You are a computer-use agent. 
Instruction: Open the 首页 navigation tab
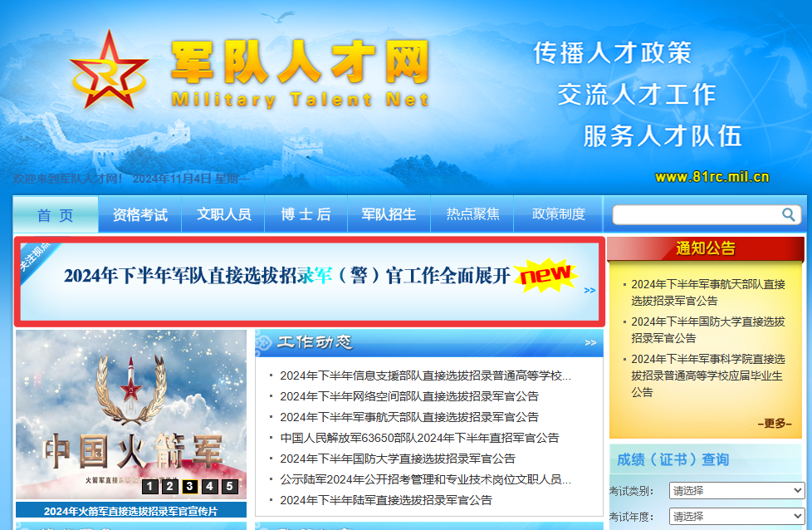click(x=56, y=215)
